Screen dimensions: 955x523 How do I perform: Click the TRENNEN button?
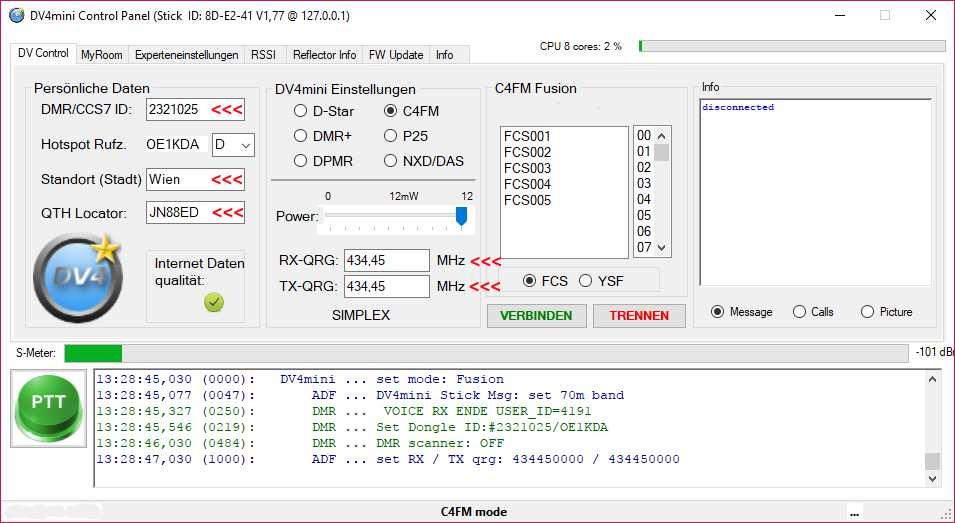pyautogui.click(x=639, y=316)
